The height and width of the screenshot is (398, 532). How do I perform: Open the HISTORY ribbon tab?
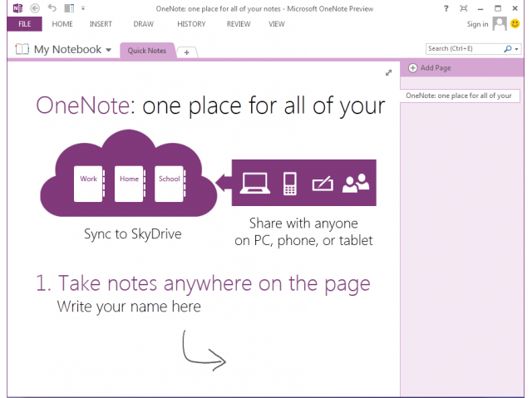click(x=191, y=24)
